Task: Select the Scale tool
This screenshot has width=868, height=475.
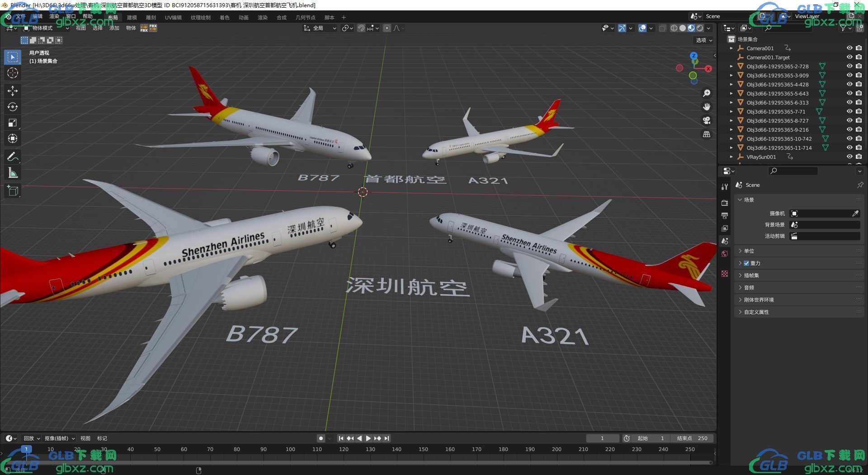Action: (x=13, y=123)
